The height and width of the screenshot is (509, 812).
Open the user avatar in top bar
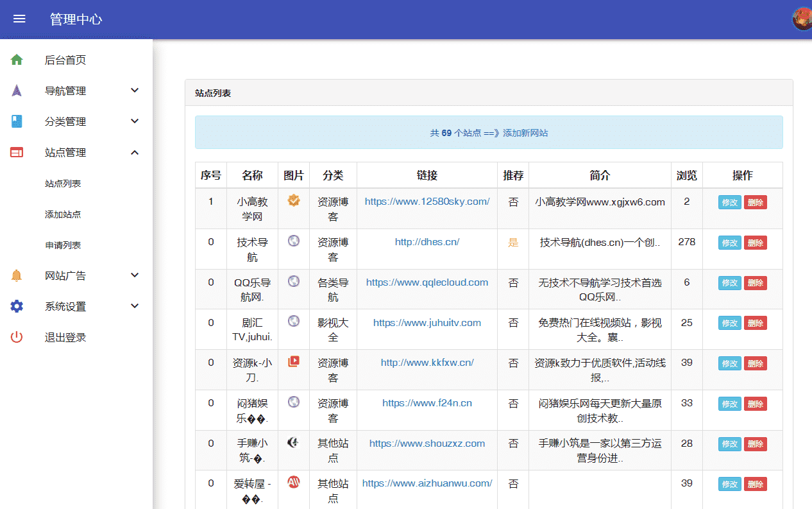tap(802, 19)
